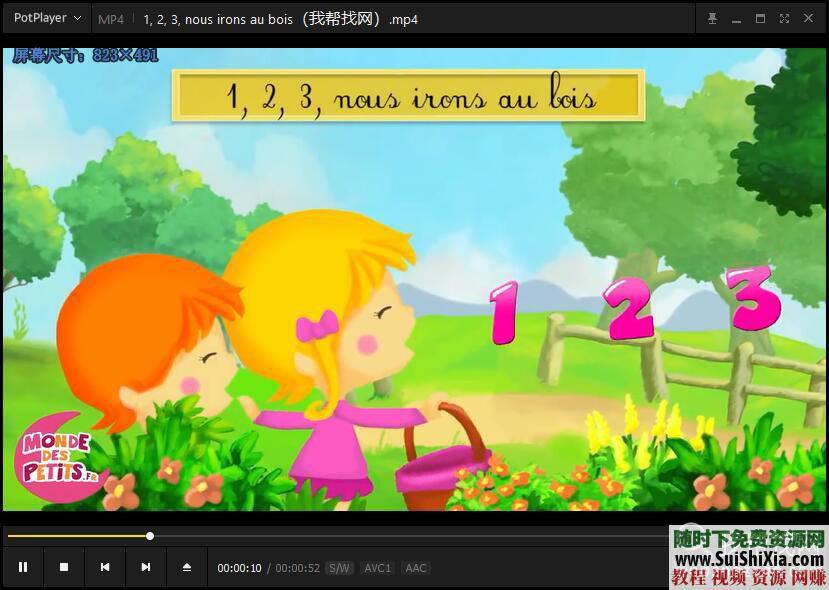
Task: Enter fullscreen mode
Action: tap(784, 18)
